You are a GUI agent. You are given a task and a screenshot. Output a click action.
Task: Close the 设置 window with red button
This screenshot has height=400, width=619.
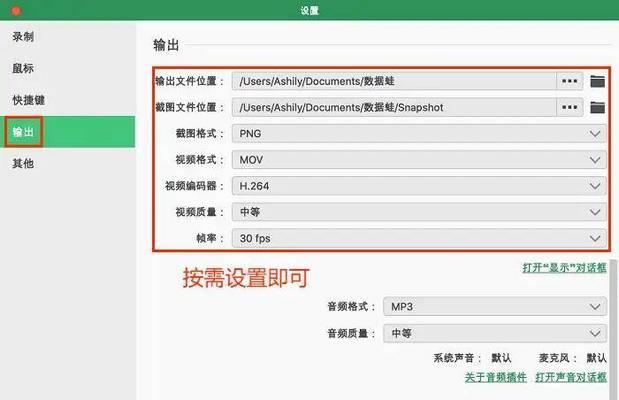click(16, 10)
